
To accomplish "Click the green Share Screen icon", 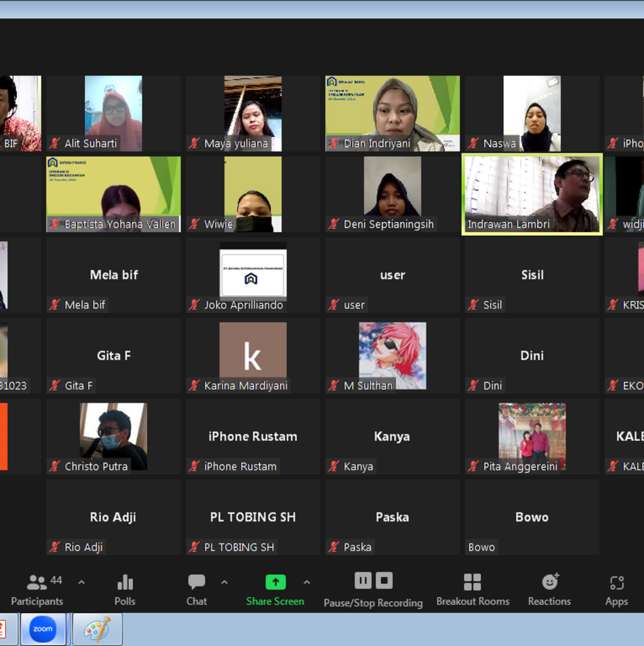I will tap(275, 582).
